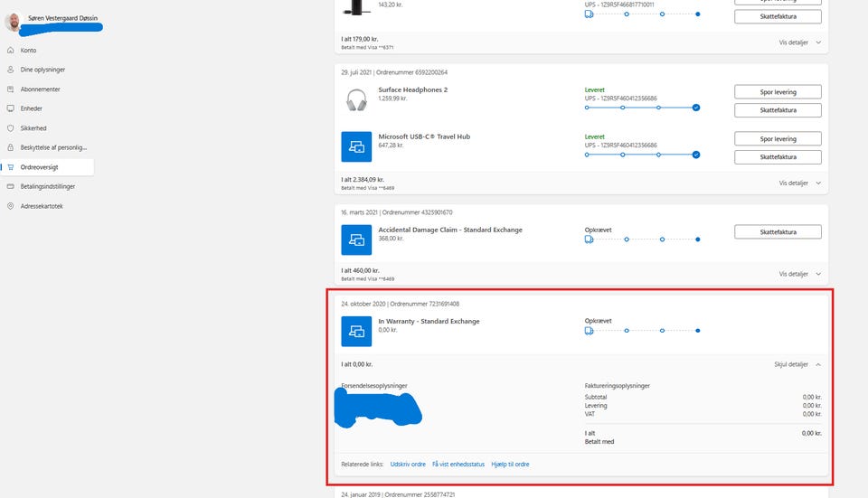This screenshot has height=498, width=868.
Task: Click Accidental Damage Claim shipping progress tracker
Action: pyautogui.click(x=642, y=239)
